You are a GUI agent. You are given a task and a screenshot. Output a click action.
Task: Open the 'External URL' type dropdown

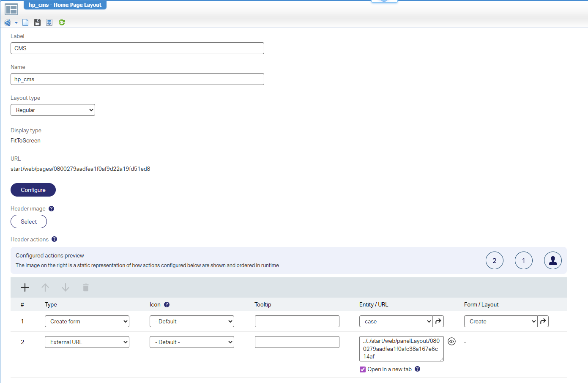click(x=87, y=342)
